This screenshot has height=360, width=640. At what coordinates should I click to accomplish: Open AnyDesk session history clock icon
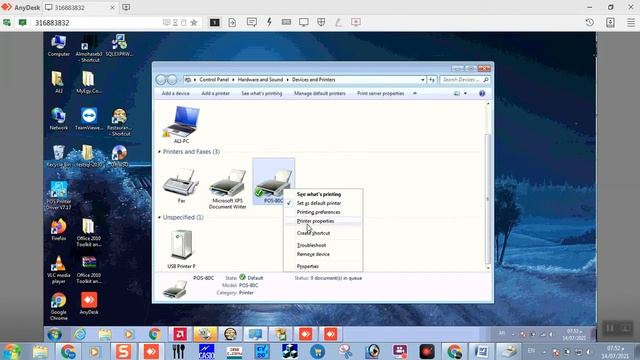pyautogui.click(x=589, y=22)
